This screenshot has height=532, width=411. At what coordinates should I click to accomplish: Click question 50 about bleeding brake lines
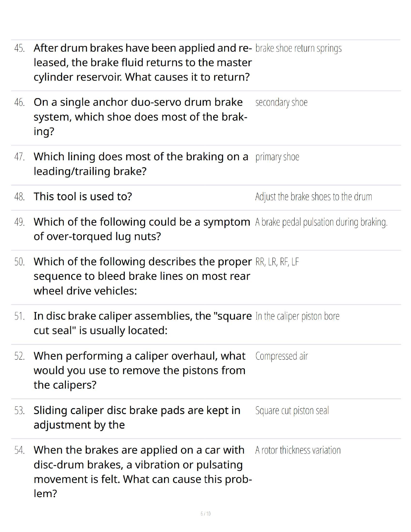(142, 276)
